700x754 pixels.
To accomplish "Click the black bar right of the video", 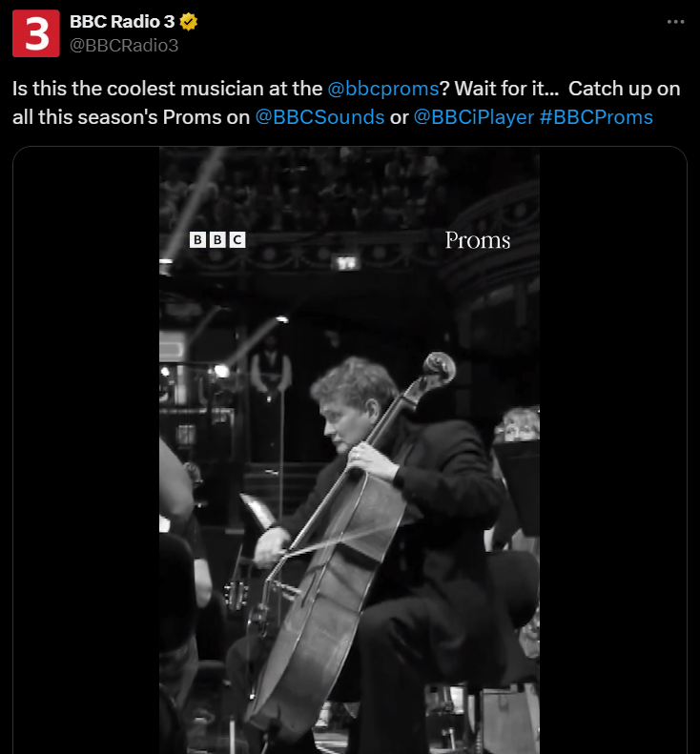I will point(612,448).
